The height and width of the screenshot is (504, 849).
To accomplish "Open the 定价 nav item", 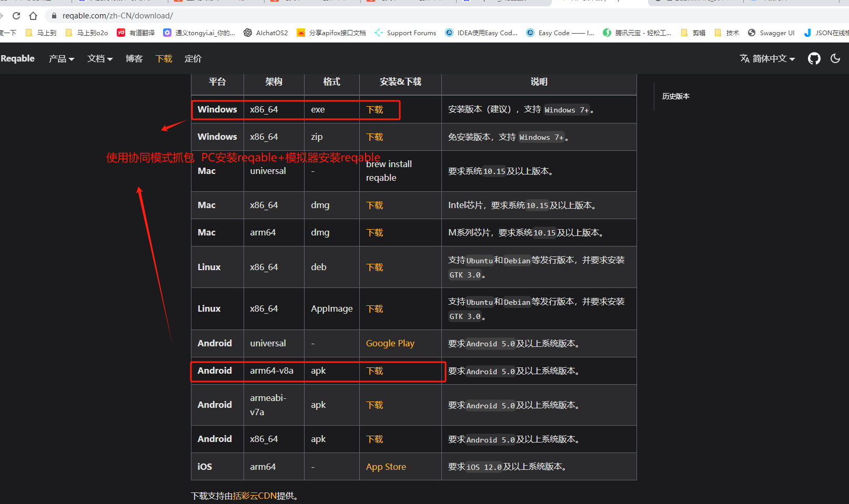I will 193,59.
